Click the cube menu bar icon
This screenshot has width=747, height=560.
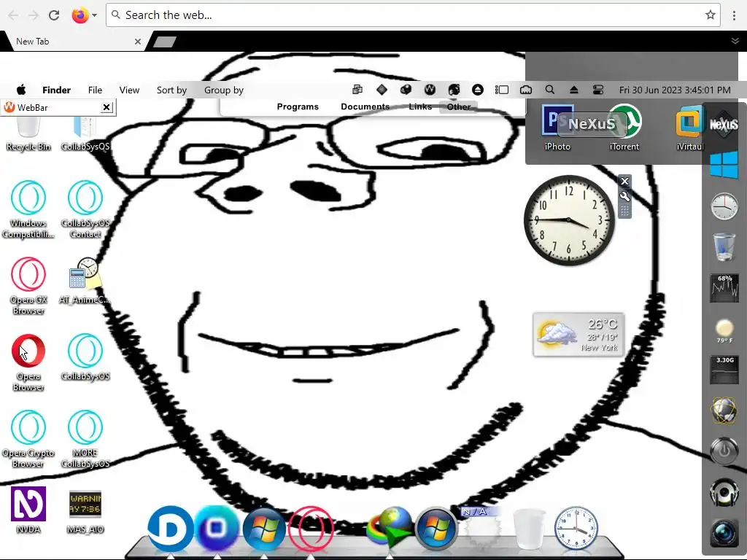tap(406, 90)
